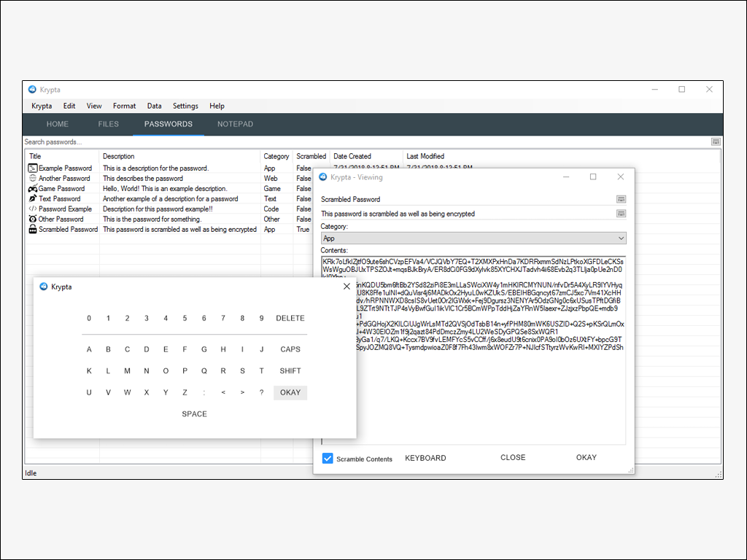Click the SPACE key on keyboard

click(194, 414)
